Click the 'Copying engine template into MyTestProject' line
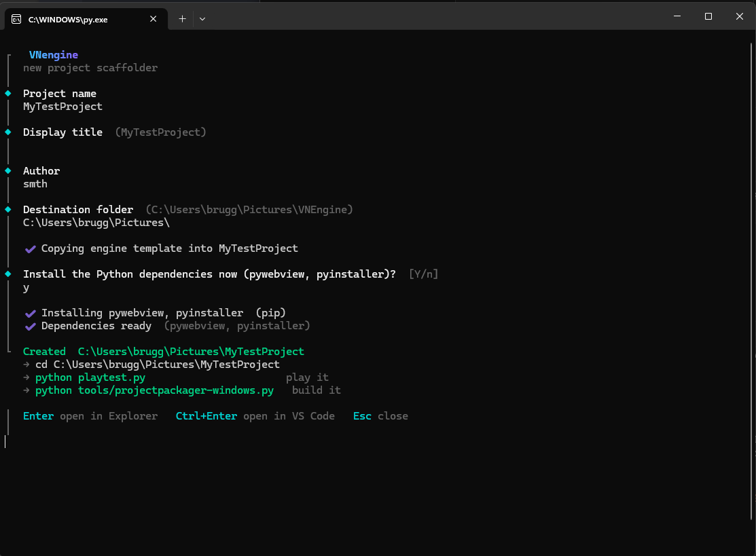This screenshot has width=756, height=556. [x=170, y=248]
